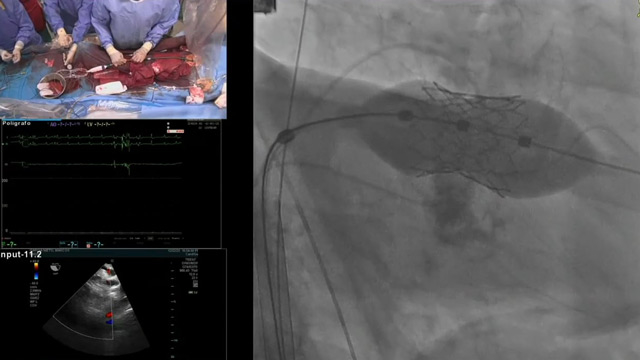
Task: Click the '-?-' readout with red icon
Action: (x=95, y=244)
